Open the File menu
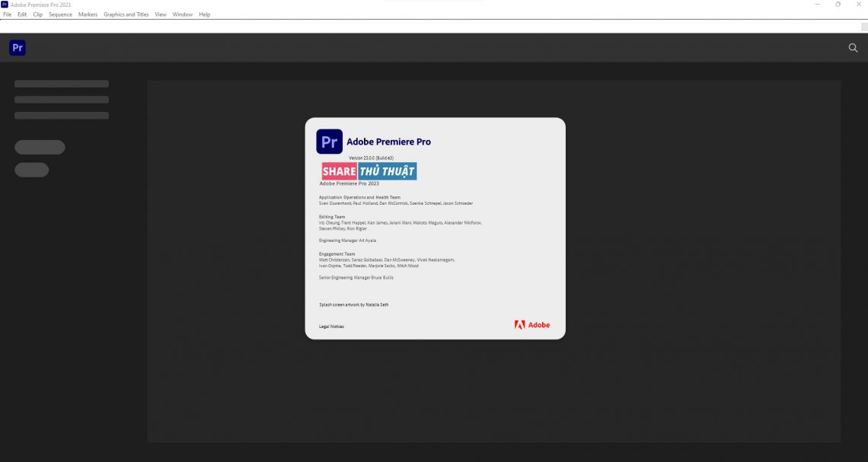This screenshot has height=462, width=868. (x=7, y=14)
